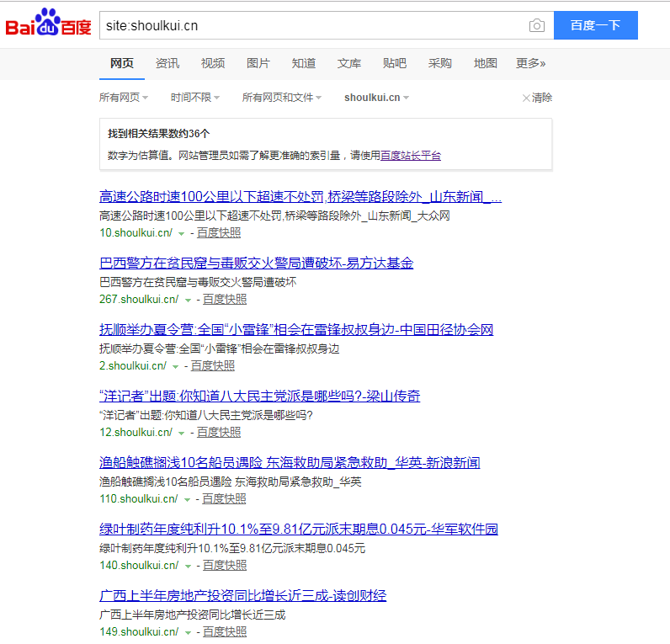Open 百度快照 for 2.shoulkui.cn

pyautogui.click(x=213, y=366)
